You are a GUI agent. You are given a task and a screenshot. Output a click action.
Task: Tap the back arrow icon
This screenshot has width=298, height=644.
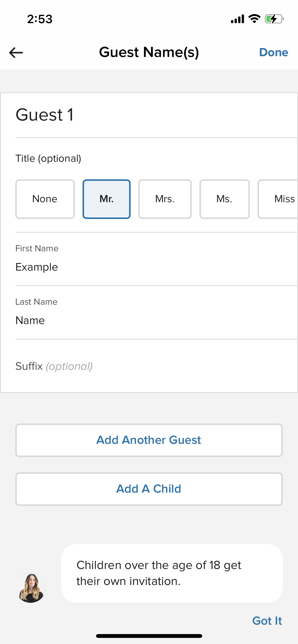tap(16, 53)
